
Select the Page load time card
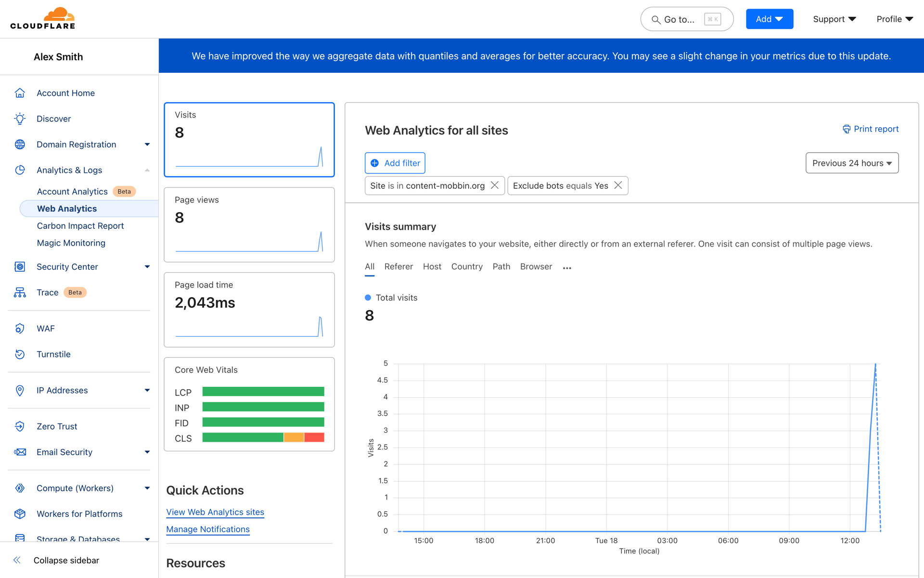click(x=249, y=310)
